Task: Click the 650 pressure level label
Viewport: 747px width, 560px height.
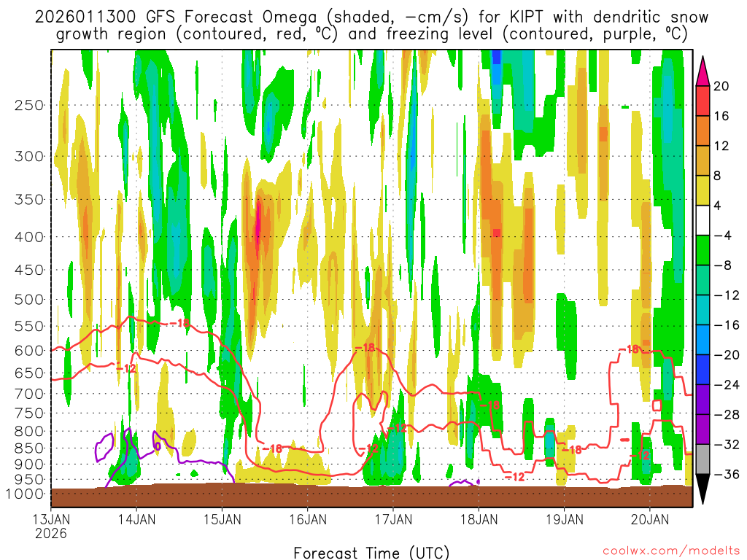Action: [x=29, y=373]
